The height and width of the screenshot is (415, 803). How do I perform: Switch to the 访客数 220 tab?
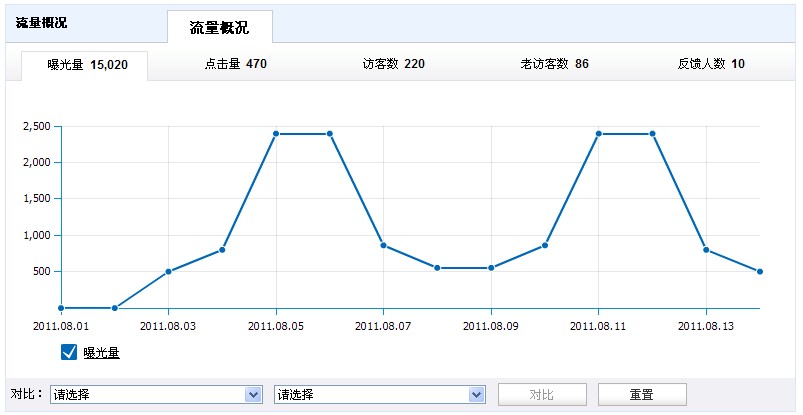click(393, 64)
